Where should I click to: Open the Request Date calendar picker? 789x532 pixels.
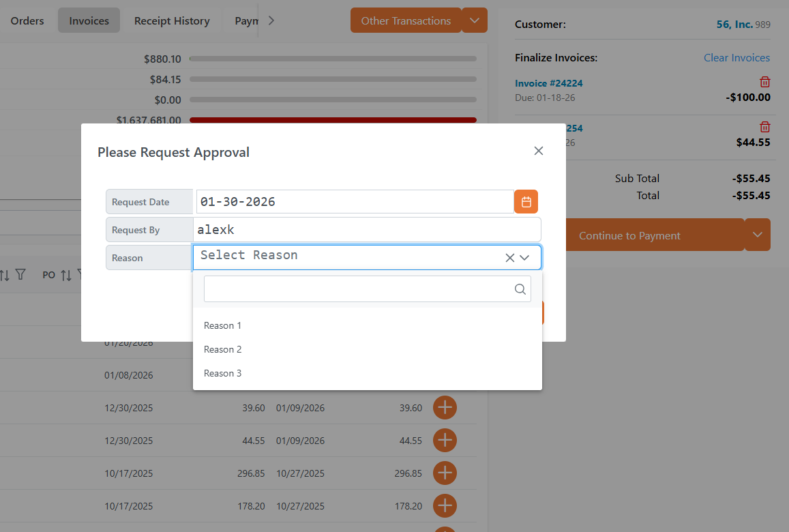(526, 201)
